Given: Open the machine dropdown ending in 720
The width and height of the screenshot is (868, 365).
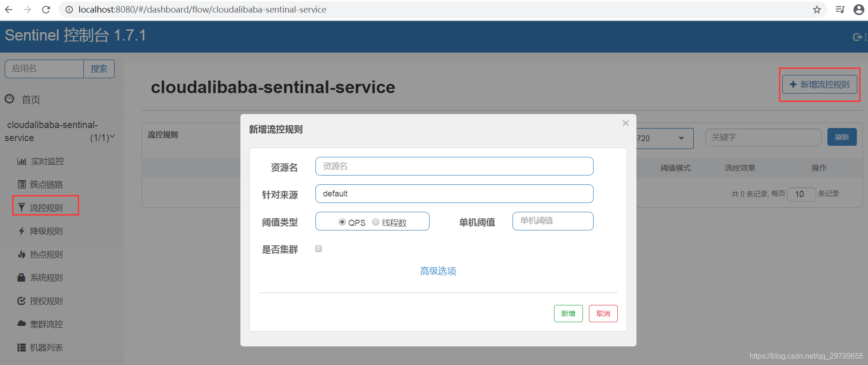Looking at the screenshot, I should click(665, 138).
